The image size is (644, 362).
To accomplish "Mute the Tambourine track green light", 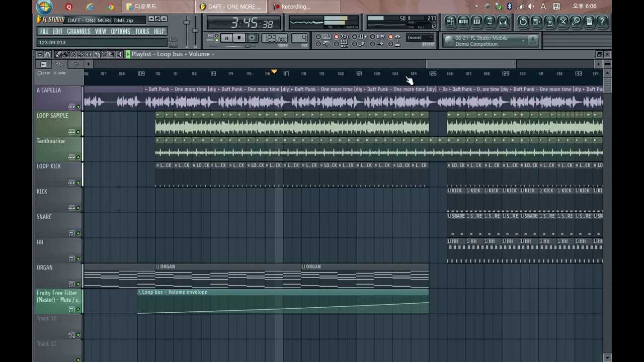I will [78, 157].
